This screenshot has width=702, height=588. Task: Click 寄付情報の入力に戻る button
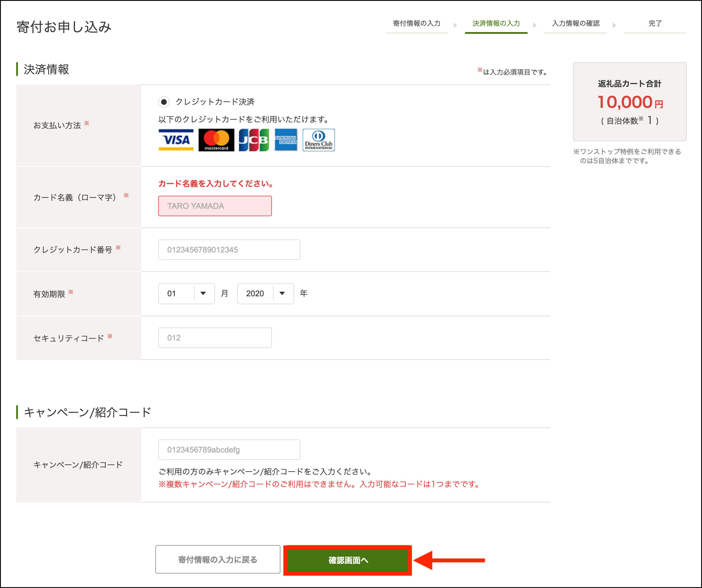click(x=218, y=559)
